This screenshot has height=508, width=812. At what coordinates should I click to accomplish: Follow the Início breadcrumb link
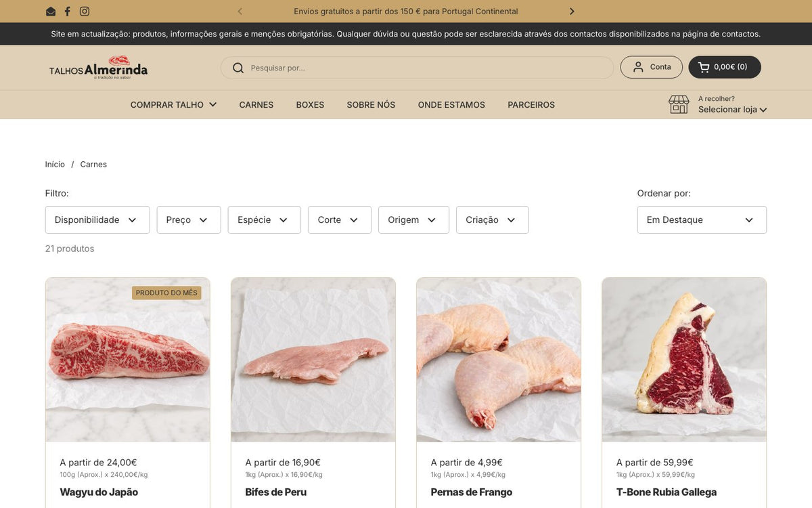[x=55, y=165]
